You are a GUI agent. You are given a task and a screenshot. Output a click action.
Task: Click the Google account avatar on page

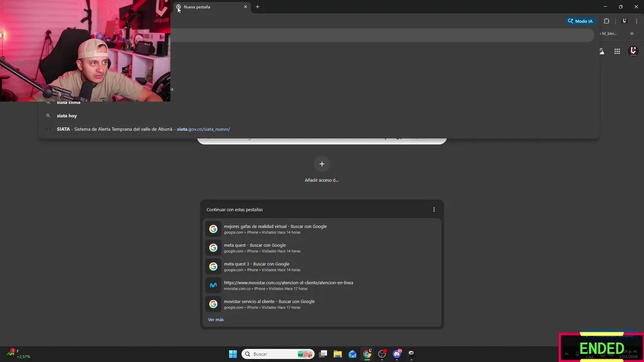coord(633,51)
